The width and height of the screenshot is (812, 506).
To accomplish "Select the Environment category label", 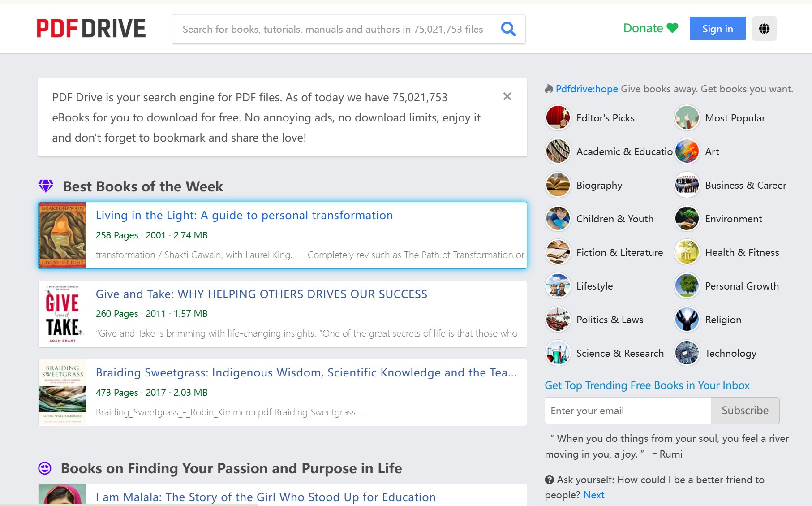I will coord(734,219).
